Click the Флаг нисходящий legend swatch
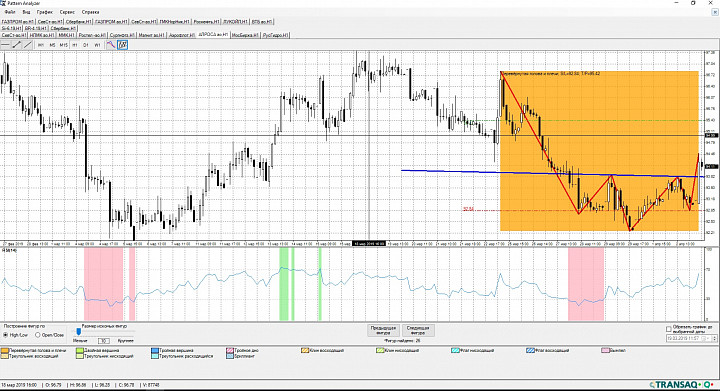Viewport: 720px width, 391px height. click(455, 351)
